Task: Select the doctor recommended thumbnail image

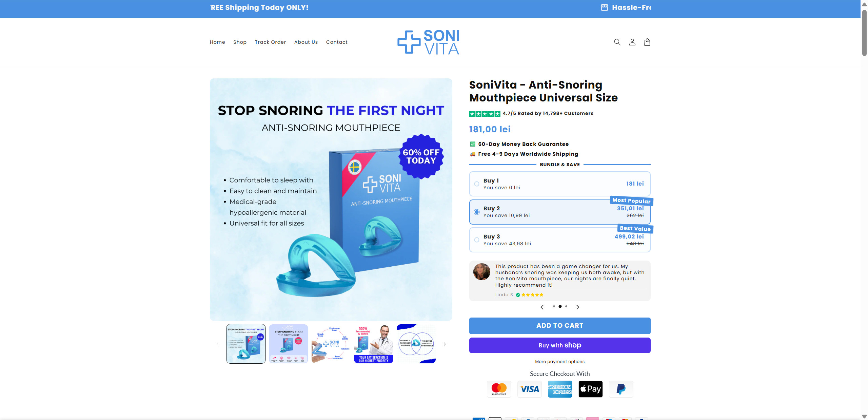Action: (374, 344)
